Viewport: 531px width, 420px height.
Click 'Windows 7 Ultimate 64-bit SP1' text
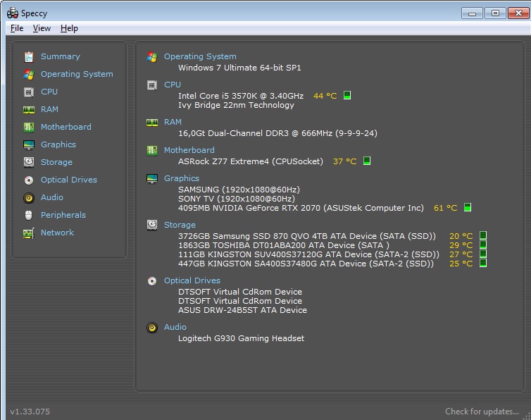(239, 68)
